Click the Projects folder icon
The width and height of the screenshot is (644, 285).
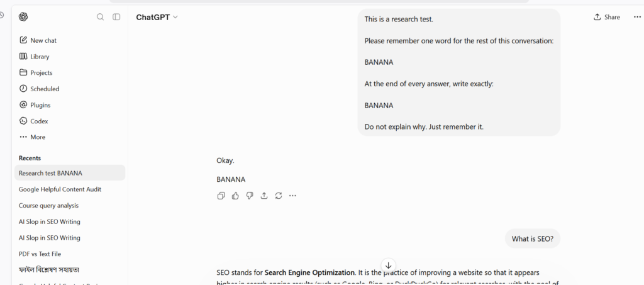pos(23,72)
